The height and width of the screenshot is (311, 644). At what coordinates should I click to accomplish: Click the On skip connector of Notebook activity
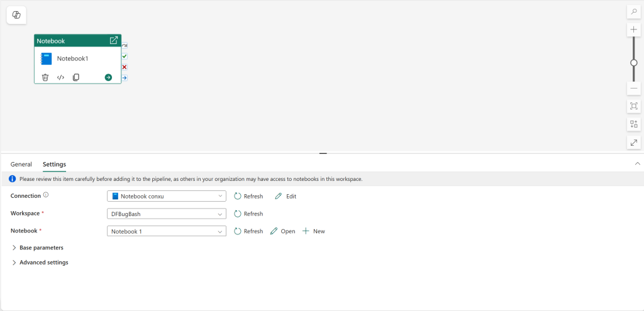pos(125,45)
